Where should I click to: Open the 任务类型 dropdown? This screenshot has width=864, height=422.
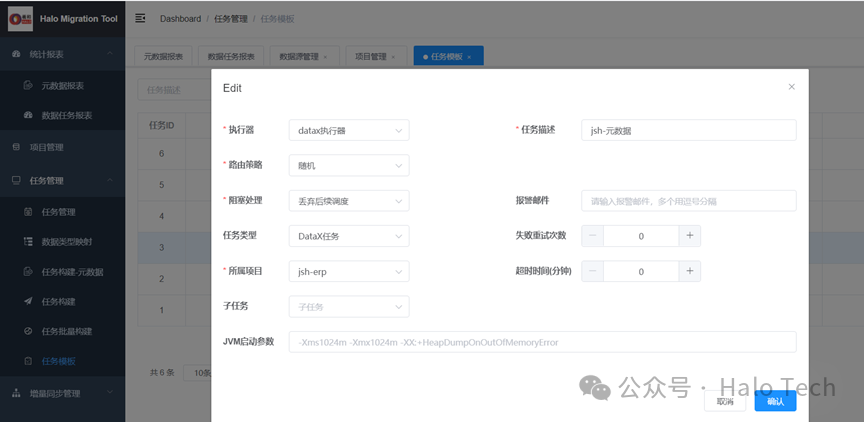(349, 236)
